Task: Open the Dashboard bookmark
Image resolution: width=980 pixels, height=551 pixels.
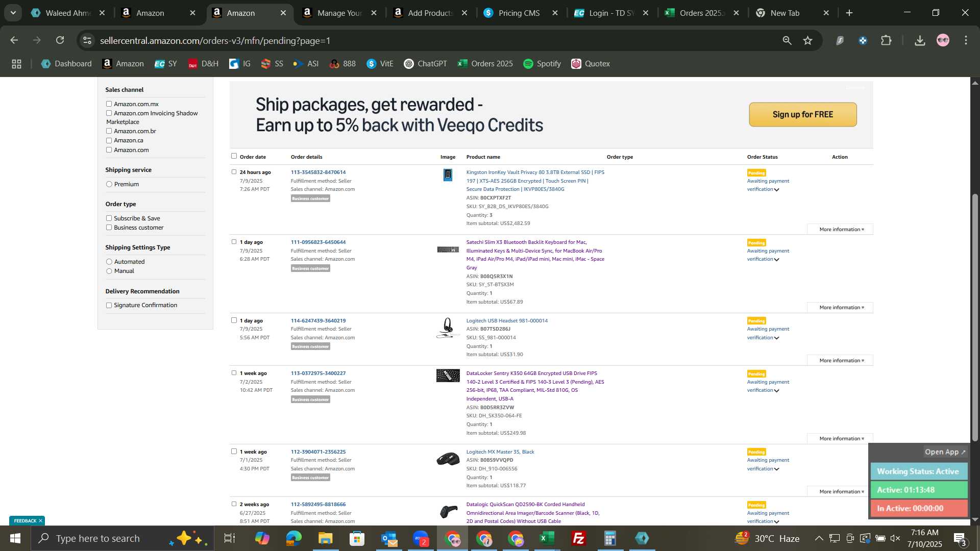Action: click(66, 64)
